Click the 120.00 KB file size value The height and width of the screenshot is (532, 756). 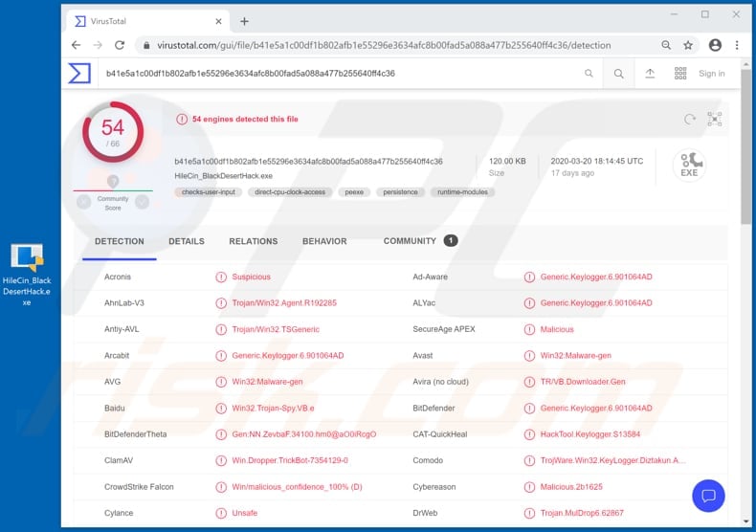(x=507, y=162)
